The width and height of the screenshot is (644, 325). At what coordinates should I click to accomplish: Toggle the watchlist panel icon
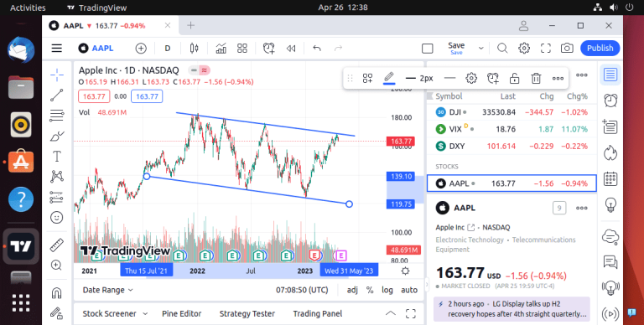click(610, 75)
